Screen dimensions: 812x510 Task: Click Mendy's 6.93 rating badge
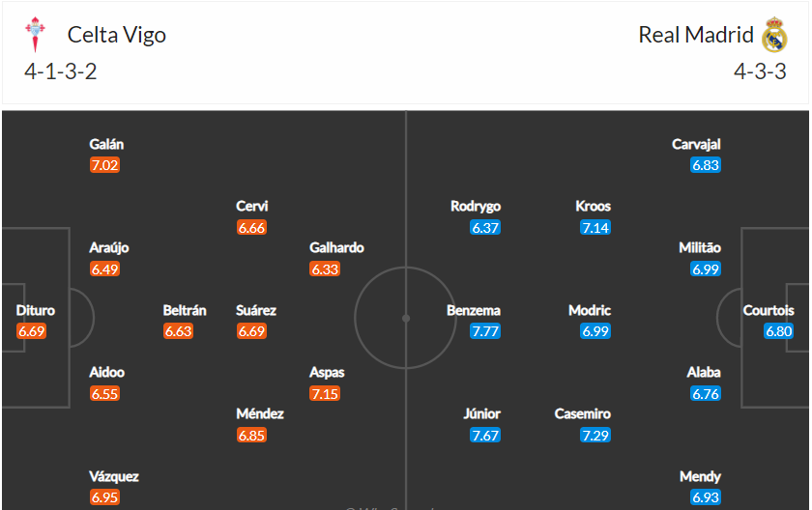click(x=706, y=497)
